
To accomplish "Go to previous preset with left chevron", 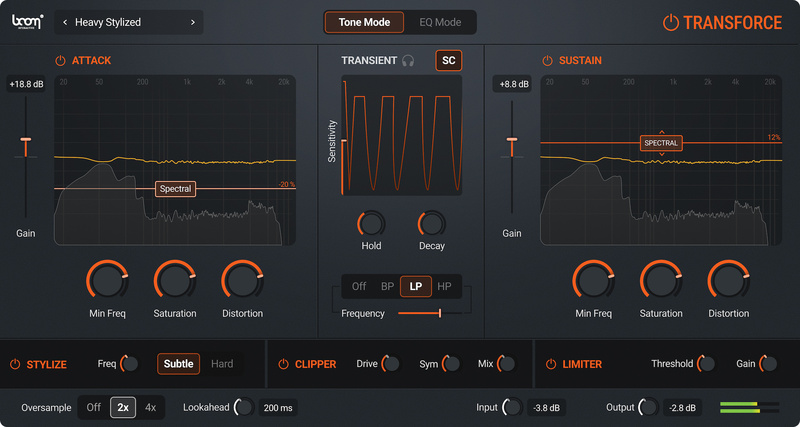I will coord(65,22).
